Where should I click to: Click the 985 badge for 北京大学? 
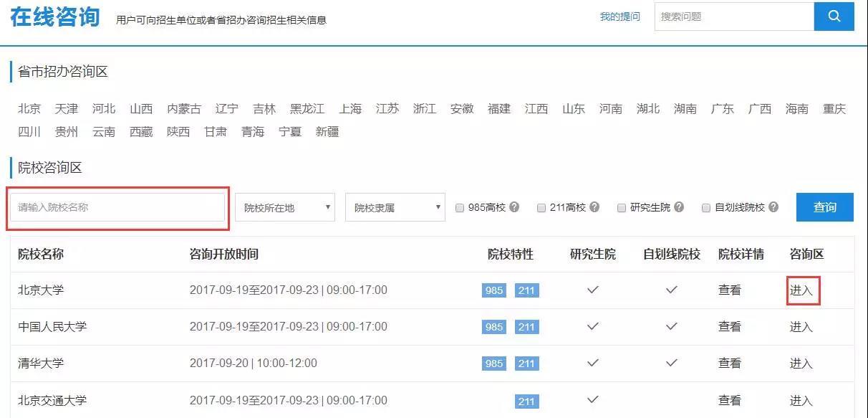click(494, 290)
